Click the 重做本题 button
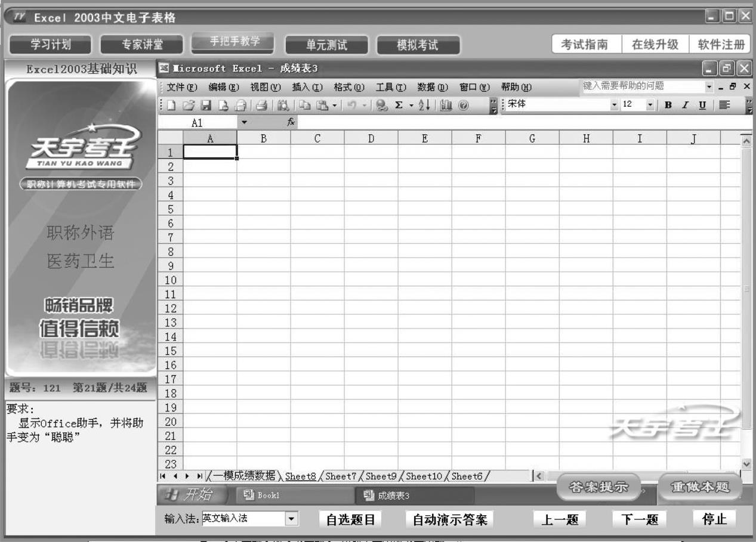The image size is (756, 542). [x=701, y=487]
